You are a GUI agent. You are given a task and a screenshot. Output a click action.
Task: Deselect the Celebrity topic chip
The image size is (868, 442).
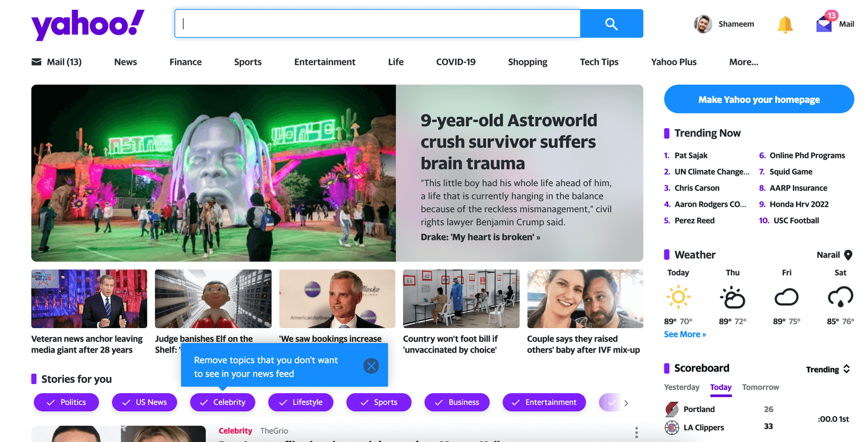tap(222, 402)
